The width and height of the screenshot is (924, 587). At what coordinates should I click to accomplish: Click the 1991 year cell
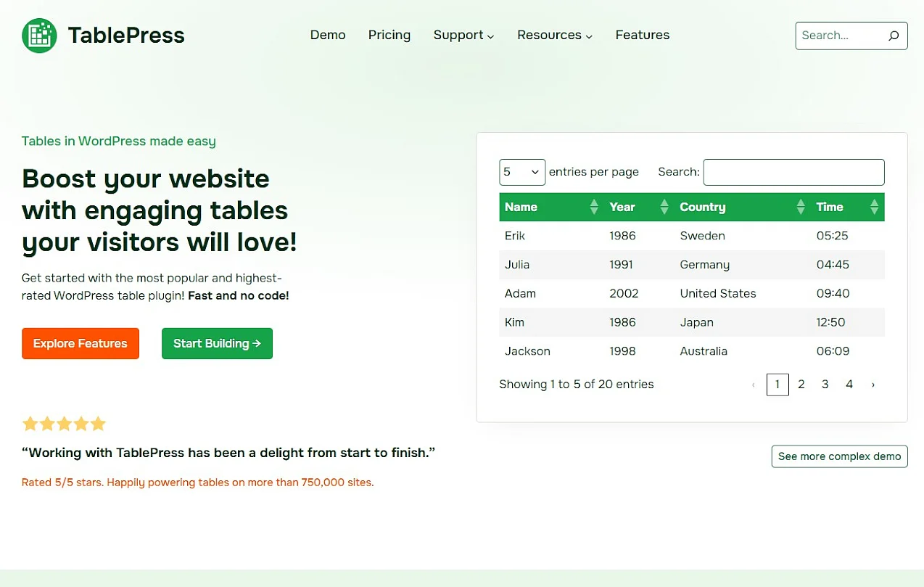[639, 265]
